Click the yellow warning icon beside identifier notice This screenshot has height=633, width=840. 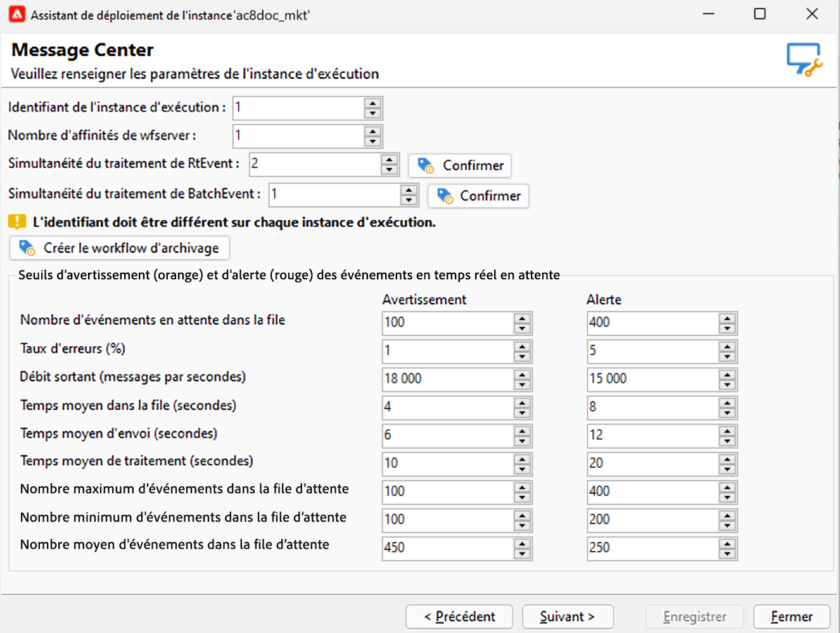click(x=17, y=222)
